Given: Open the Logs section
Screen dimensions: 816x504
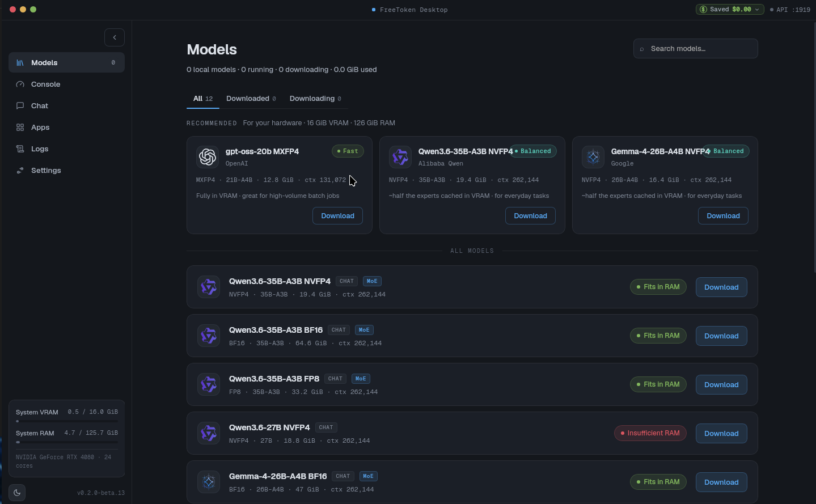Looking at the screenshot, I should coord(66,149).
